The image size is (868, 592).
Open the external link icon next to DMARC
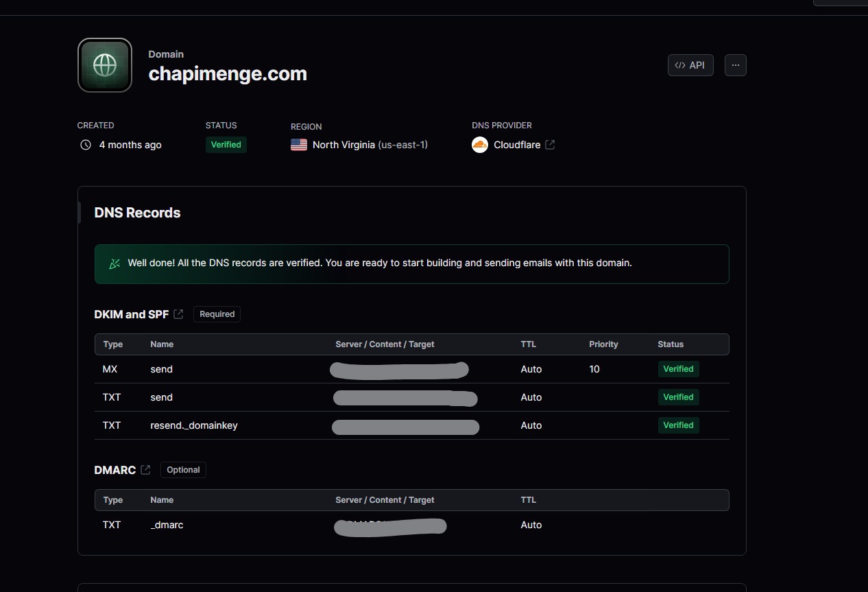coord(145,469)
